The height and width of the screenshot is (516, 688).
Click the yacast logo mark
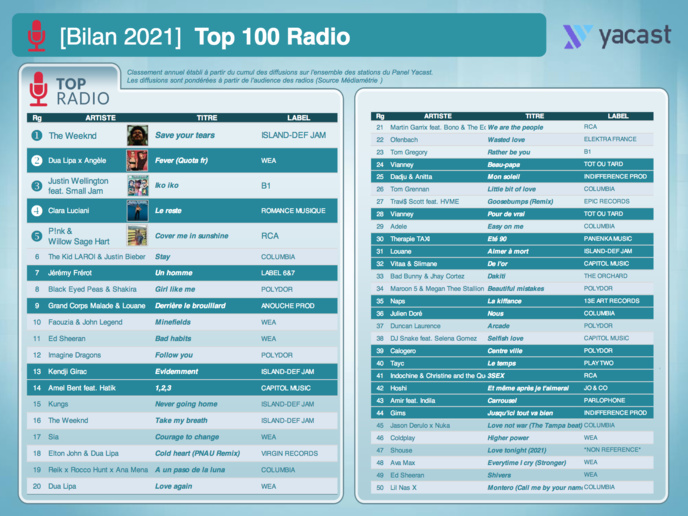click(577, 36)
